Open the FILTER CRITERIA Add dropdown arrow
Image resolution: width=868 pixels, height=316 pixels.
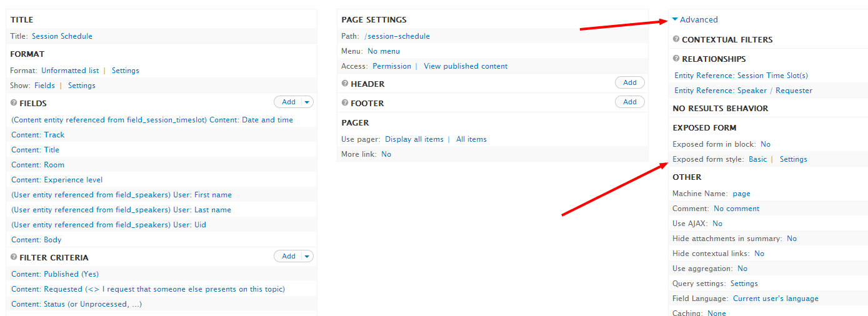307,256
